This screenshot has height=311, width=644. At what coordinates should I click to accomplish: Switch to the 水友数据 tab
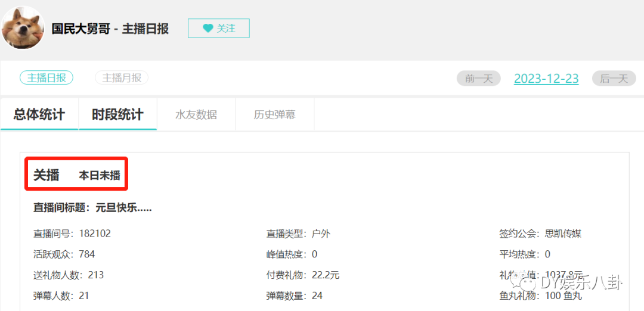click(x=196, y=115)
